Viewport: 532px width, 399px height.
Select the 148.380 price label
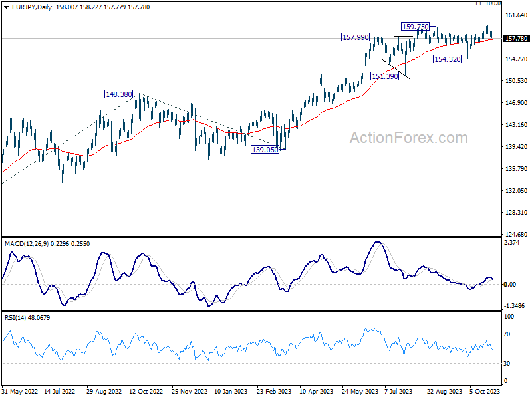click(118, 94)
